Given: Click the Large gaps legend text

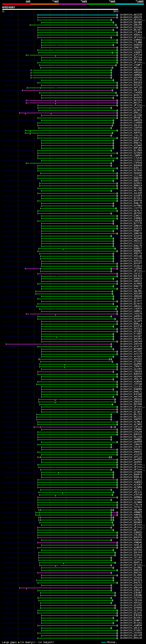Looking at the screenshot, I should (28, 642).
